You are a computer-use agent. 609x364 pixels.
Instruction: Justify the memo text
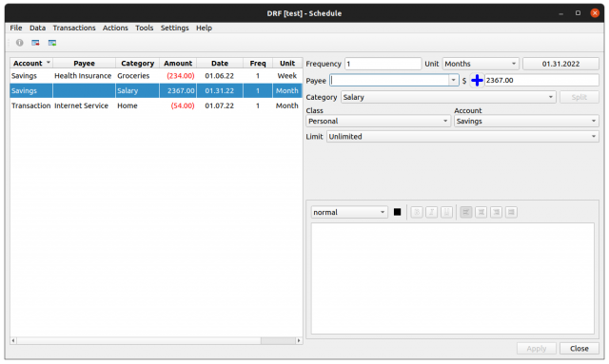(511, 212)
